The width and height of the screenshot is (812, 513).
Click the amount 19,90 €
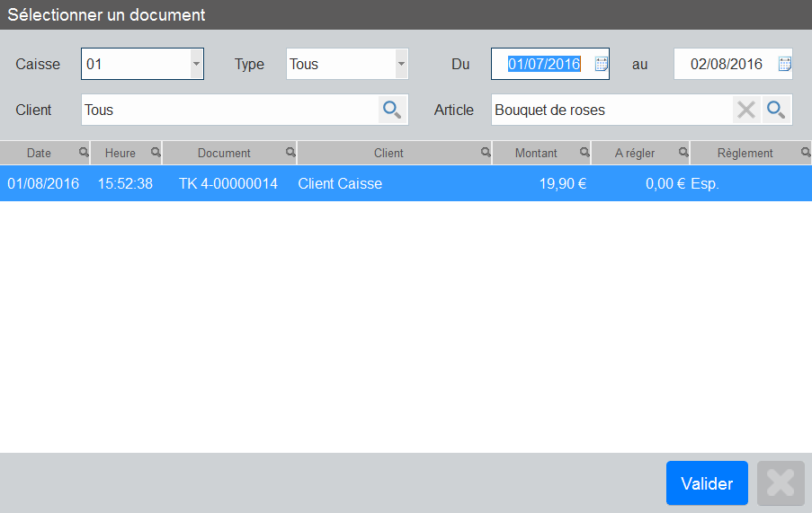(x=563, y=183)
